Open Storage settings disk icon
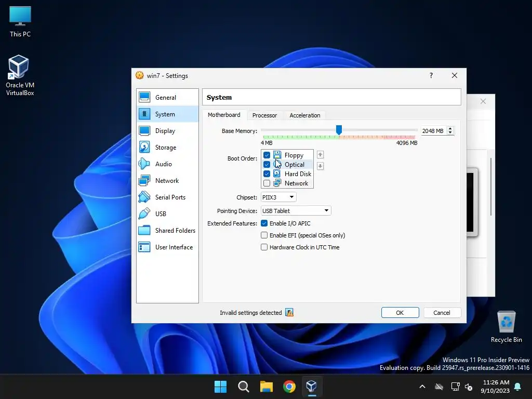The image size is (532, 399). (x=144, y=147)
